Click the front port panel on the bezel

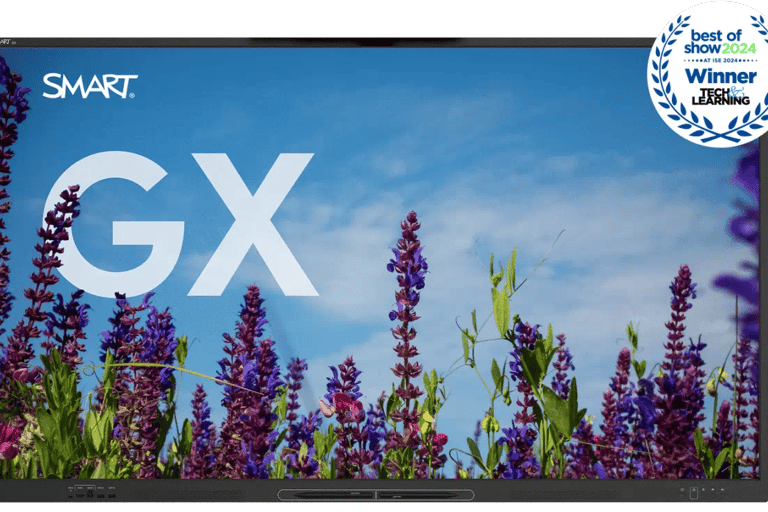(92, 492)
